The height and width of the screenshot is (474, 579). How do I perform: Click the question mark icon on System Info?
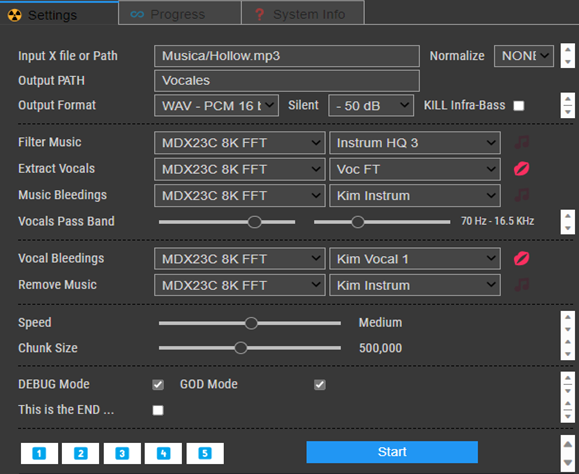coord(260,14)
